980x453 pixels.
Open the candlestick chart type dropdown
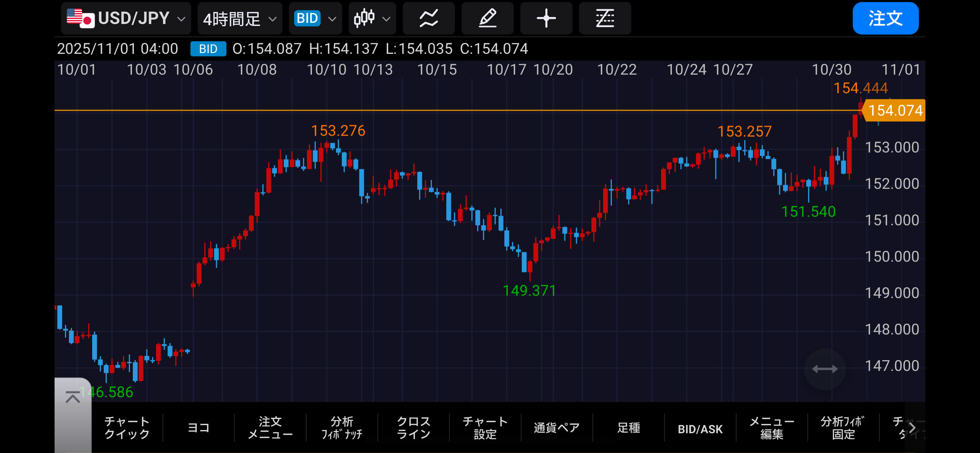(x=372, y=18)
